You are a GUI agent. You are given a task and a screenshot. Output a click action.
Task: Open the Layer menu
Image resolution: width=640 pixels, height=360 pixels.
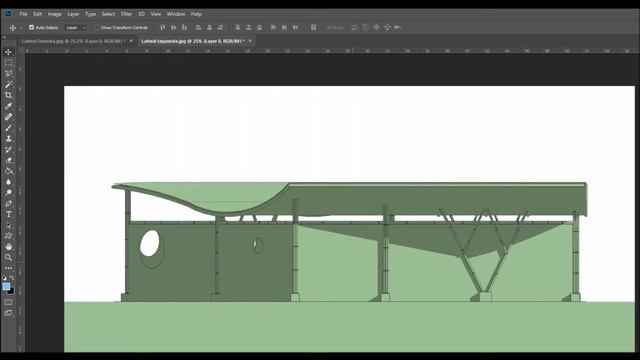click(73, 14)
